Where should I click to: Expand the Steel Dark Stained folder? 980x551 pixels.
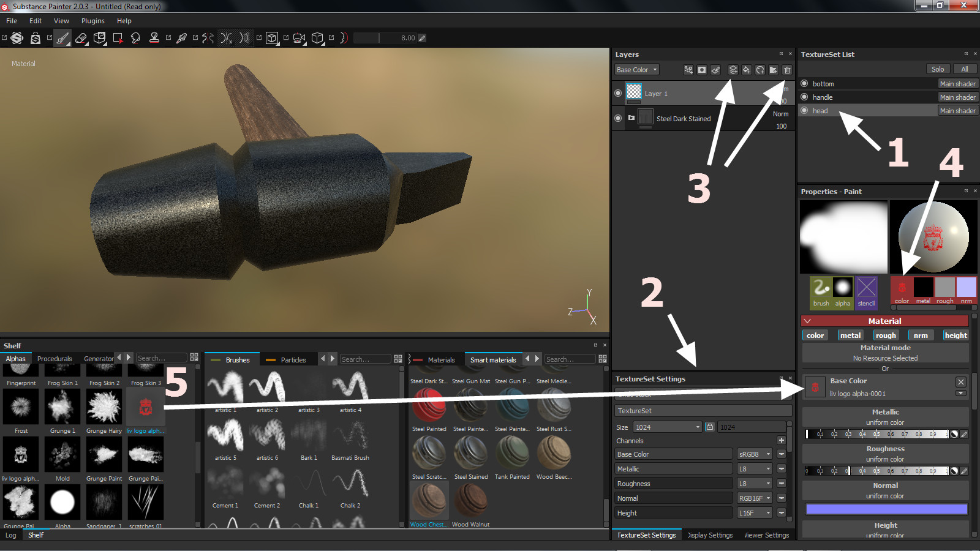(x=631, y=118)
